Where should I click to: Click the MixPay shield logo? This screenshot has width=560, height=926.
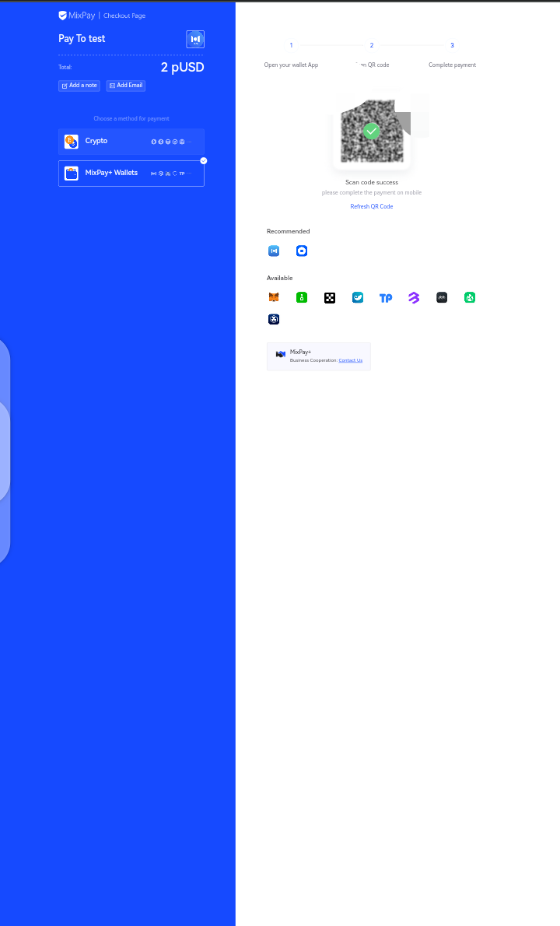coord(62,16)
